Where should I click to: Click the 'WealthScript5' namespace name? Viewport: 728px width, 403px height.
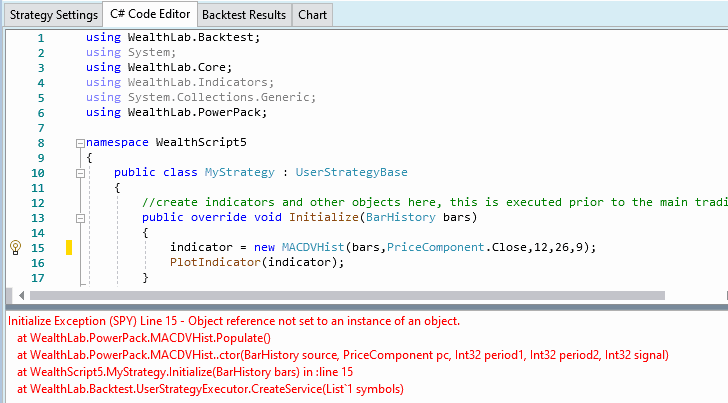[x=201, y=142]
